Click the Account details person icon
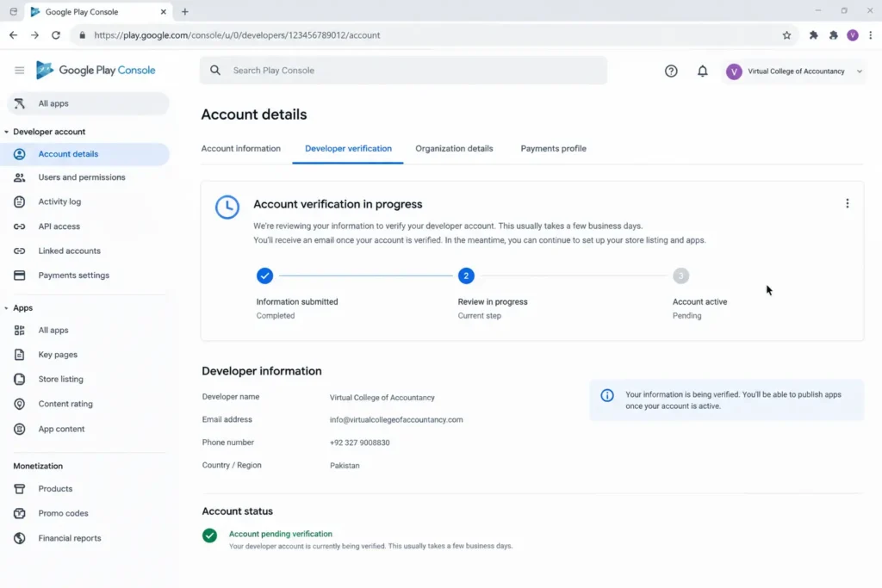 (x=20, y=154)
